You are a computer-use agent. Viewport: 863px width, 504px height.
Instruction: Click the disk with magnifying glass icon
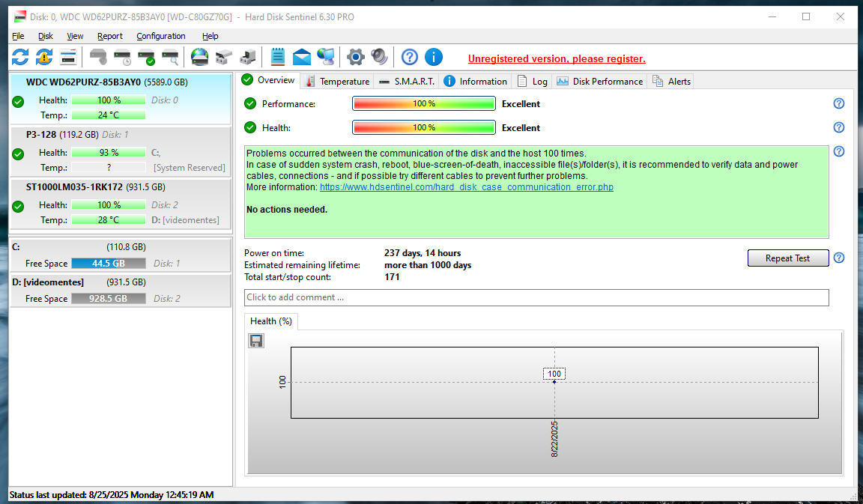coord(170,57)
